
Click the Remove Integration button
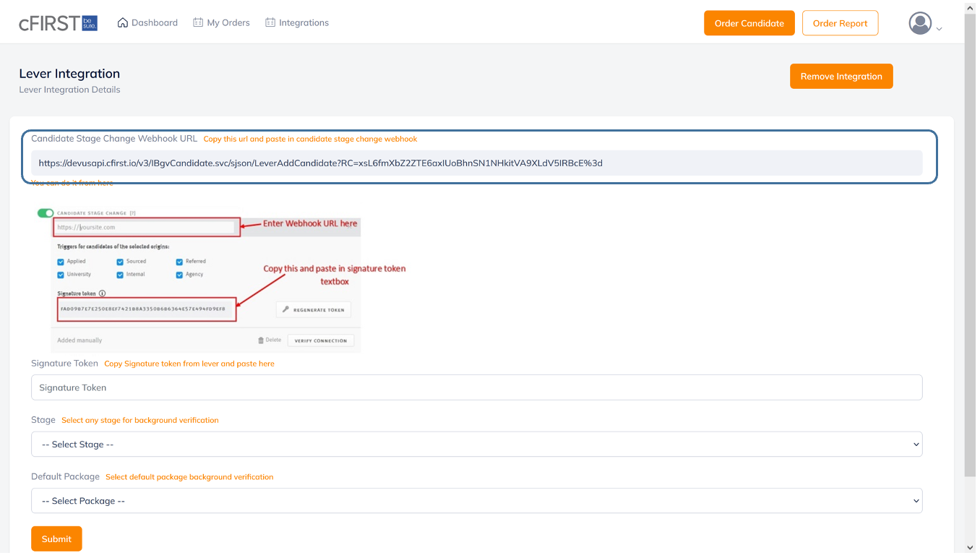(x=841, y=77)
